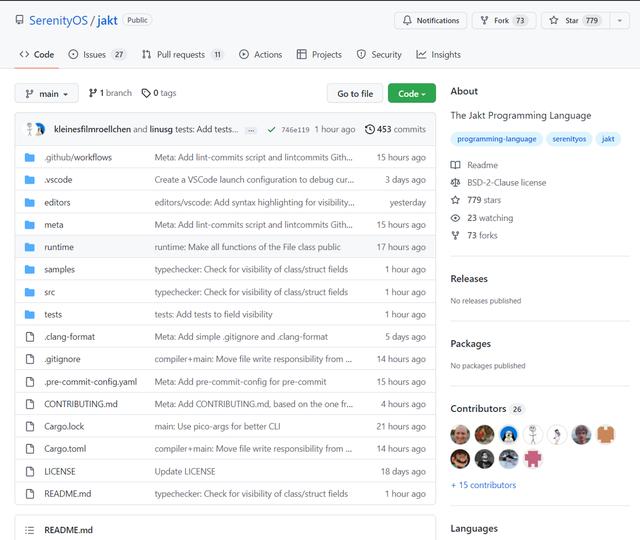
Task: Open the jakt repository name link
Action: (107, 20)
